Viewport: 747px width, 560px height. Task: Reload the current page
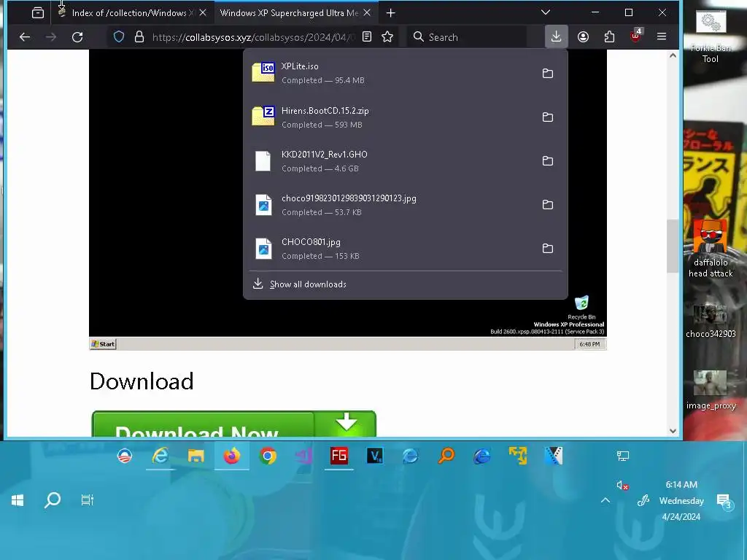tap(77, 36)
